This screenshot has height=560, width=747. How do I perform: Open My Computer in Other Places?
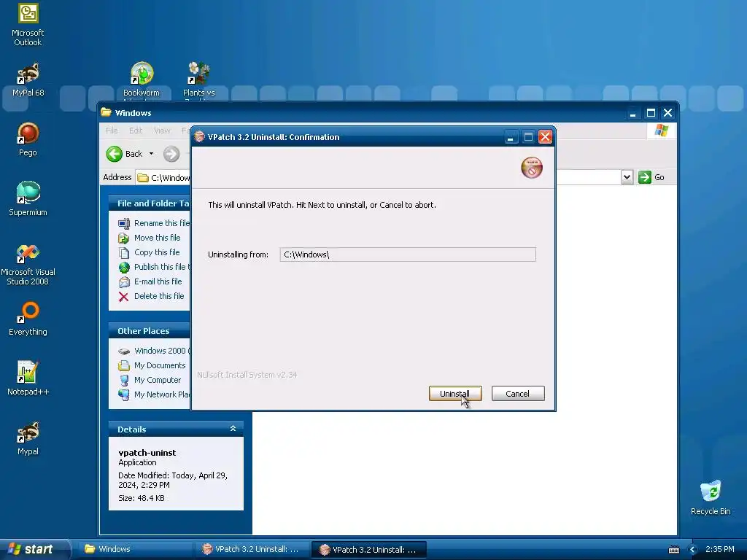(x=149, y=380)
